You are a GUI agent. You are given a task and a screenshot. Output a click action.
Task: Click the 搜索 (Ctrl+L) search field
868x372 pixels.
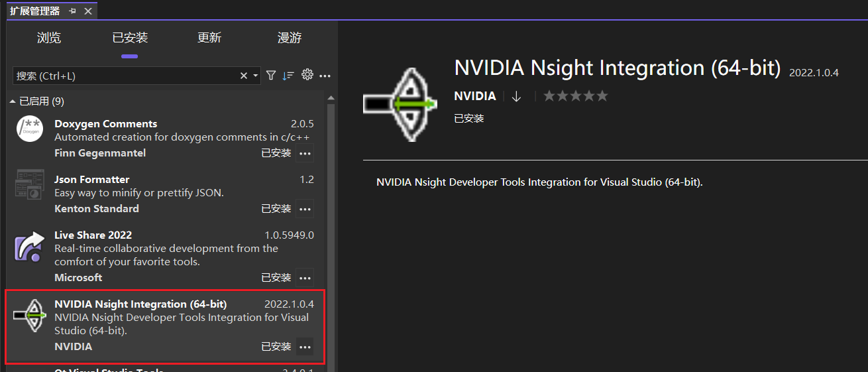pos(126,76)
